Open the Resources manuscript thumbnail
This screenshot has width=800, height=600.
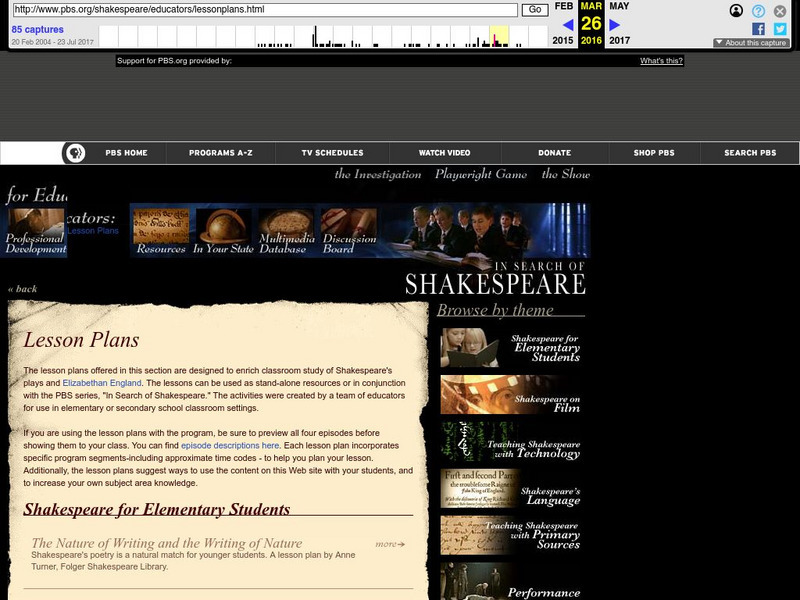161,231
